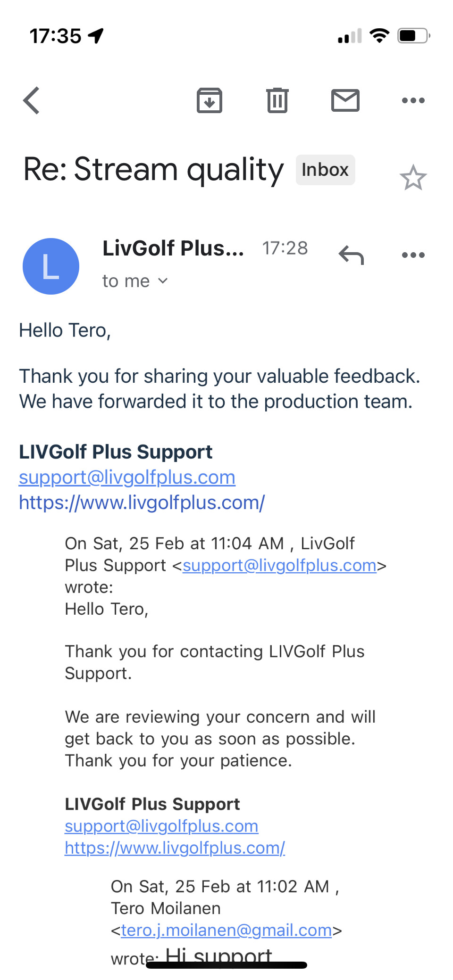Open first support@livgolfplus.com email link
This screenshot has height=980, width=453.
pos(127,478)
